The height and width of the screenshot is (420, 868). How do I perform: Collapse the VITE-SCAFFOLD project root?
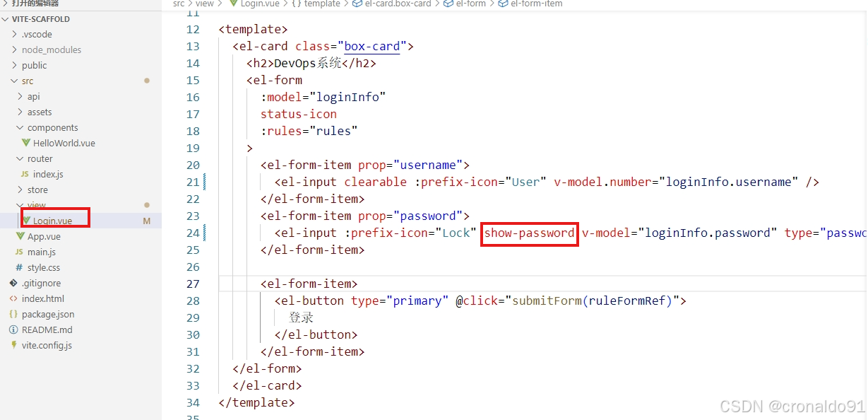[x=7, y=19]
